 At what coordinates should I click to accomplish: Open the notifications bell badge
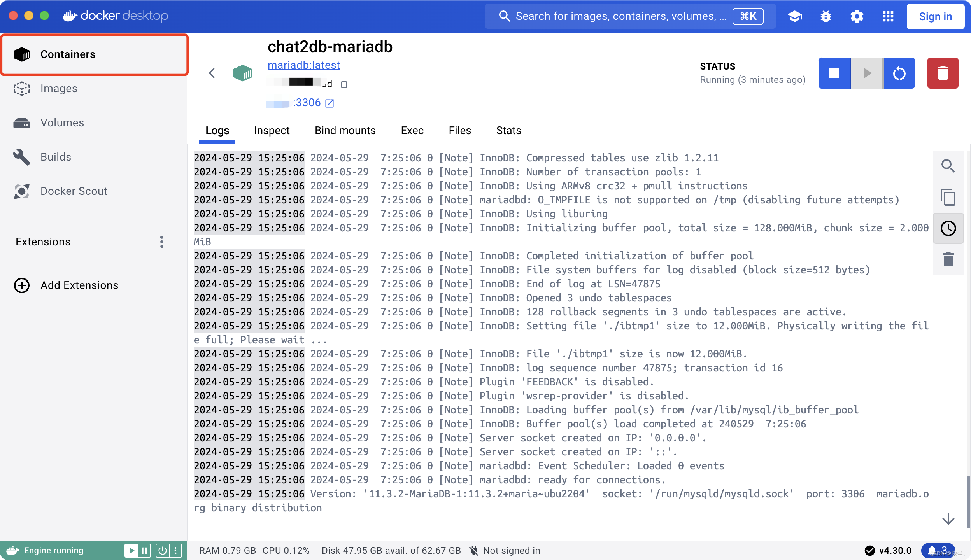point(938,551)
